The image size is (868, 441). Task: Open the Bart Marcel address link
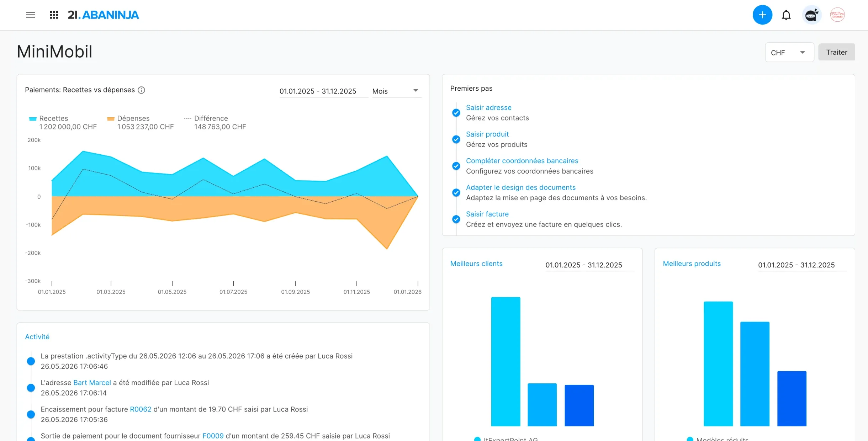coord(92,383)
